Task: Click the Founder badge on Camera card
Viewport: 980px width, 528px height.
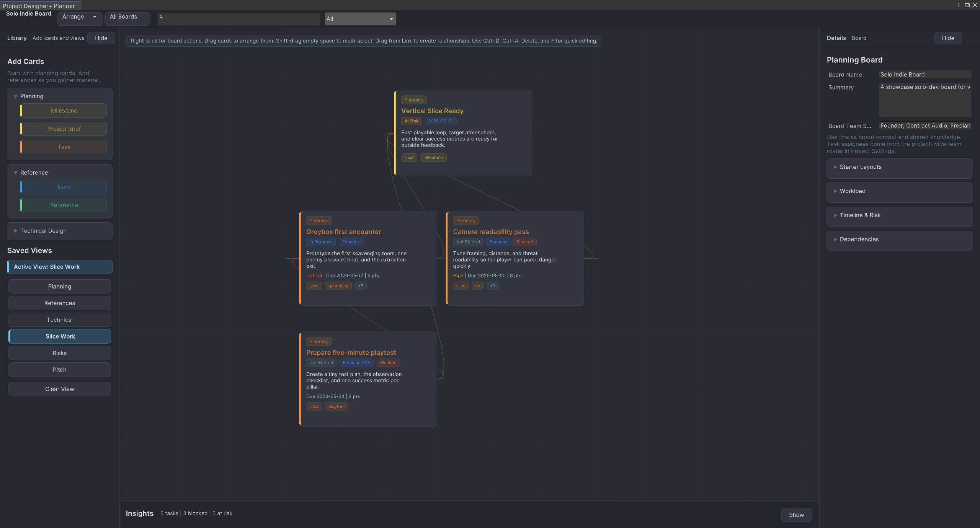Action: (498, 242)
